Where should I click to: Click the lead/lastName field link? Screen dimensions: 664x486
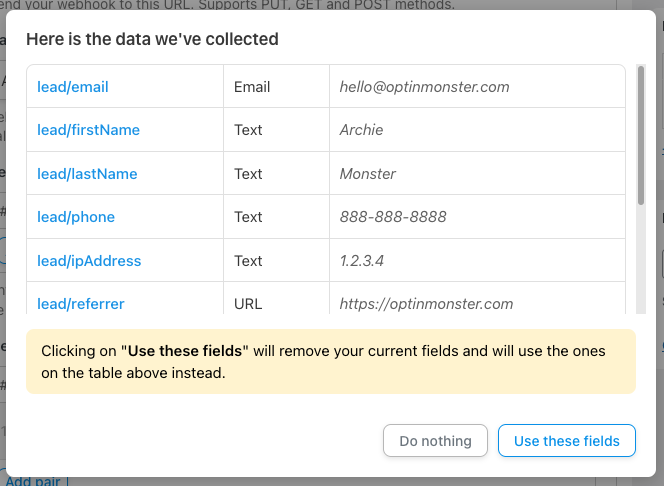tap(87, 174)
